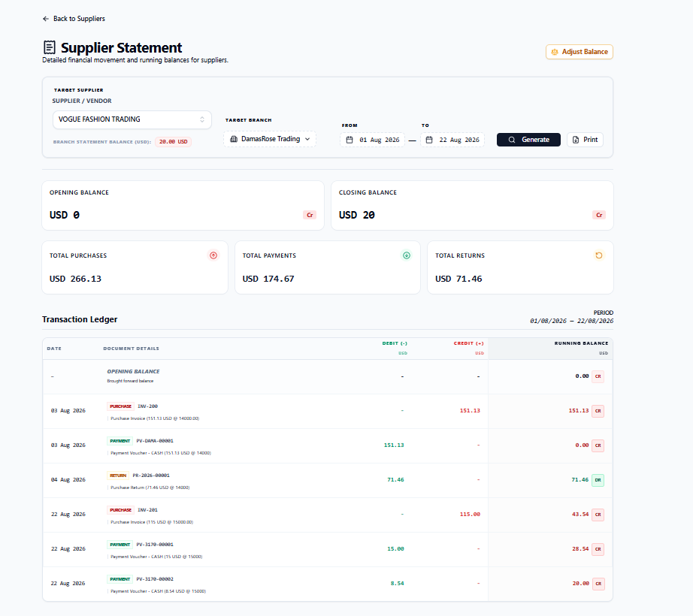Click the 8.54 debit amount

click(x=398, y=584)
